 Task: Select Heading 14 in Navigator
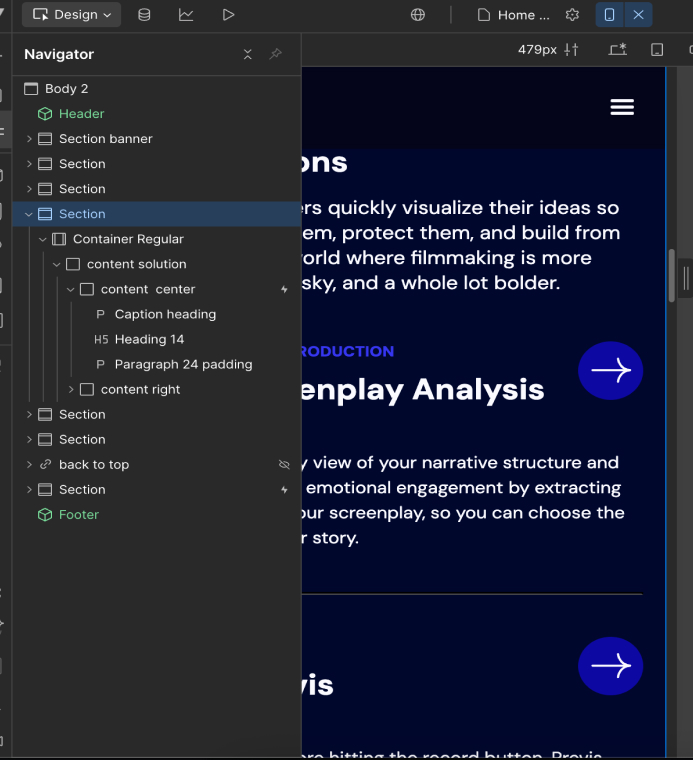point(149,339)
